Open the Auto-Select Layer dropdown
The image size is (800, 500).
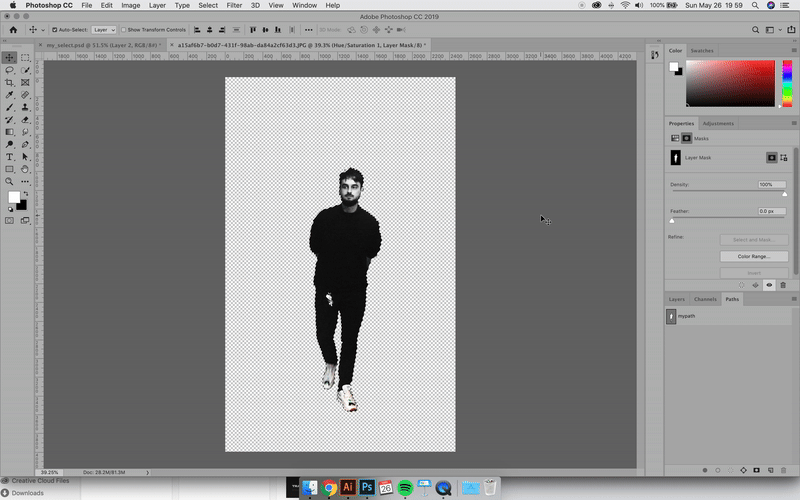104,30
